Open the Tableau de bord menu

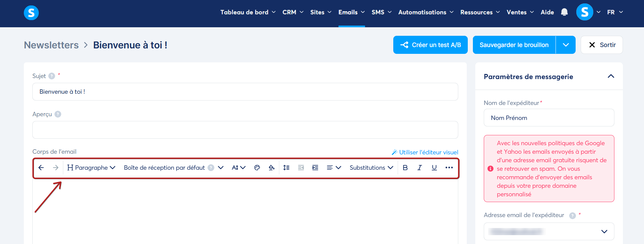click(248, 12)
